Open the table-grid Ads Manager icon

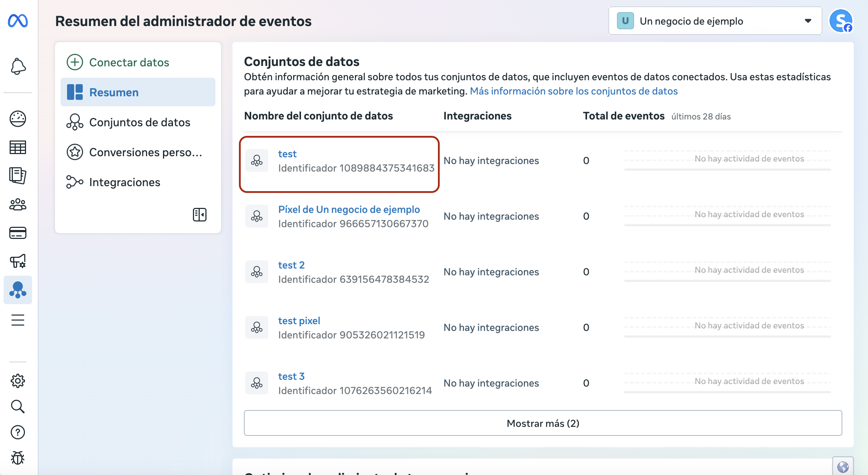point(18,147)
